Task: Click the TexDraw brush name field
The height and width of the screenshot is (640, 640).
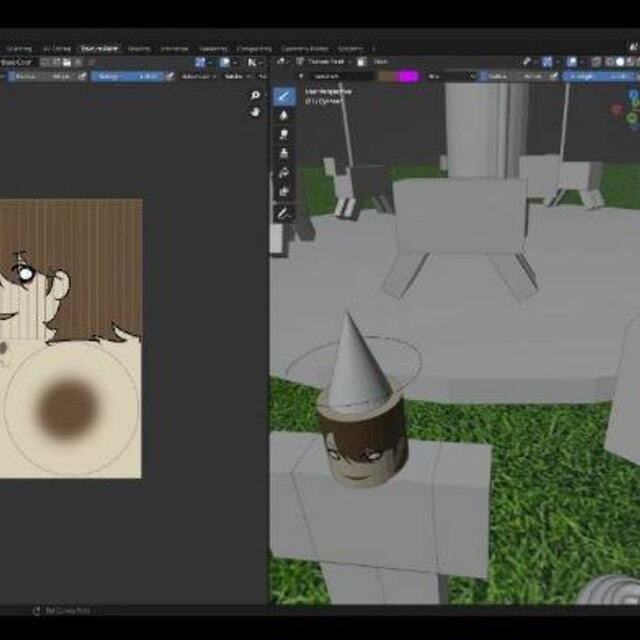Action: pos(342,76)
